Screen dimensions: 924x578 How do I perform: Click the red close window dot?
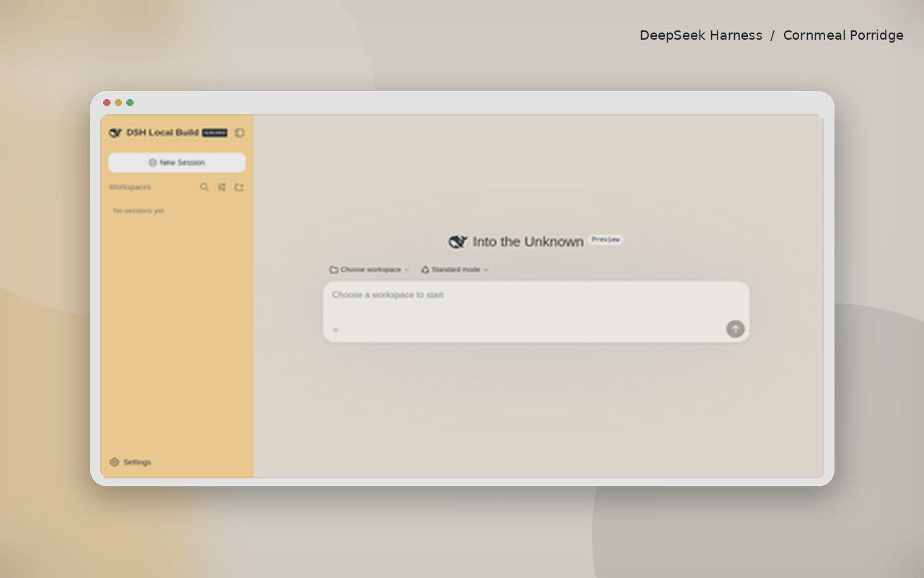point(107,103)
